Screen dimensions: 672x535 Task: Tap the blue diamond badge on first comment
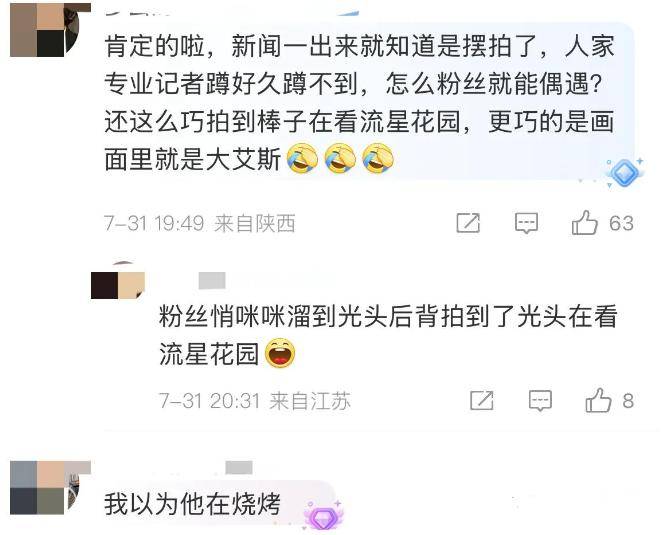click(x=624, y=172)
